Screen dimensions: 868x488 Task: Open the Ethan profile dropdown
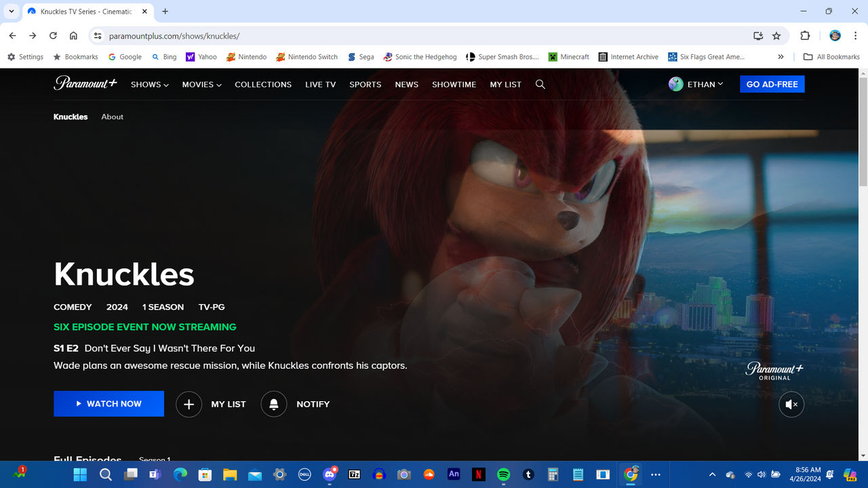pos(696,84)
